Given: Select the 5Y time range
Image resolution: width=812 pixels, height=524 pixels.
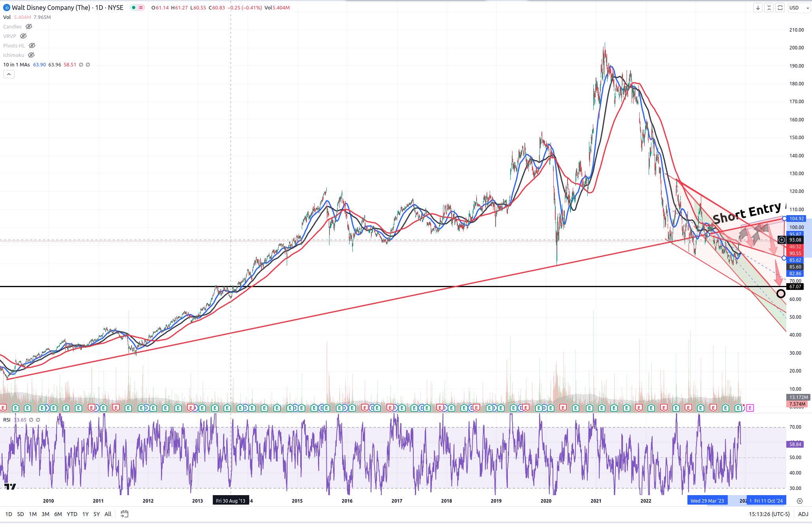Looking at the screenshot, I should coord(97,514).
